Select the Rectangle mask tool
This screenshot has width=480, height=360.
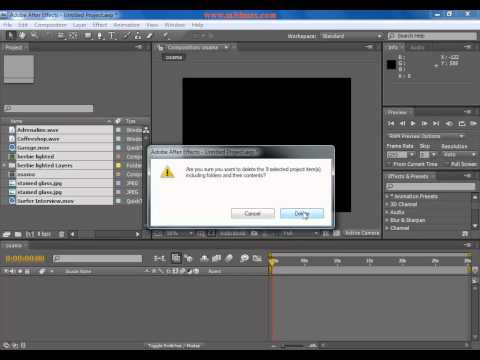tap(88, 36)
